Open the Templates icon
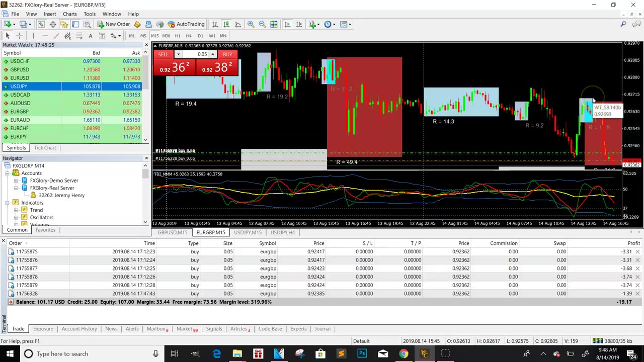 point(344,24)
